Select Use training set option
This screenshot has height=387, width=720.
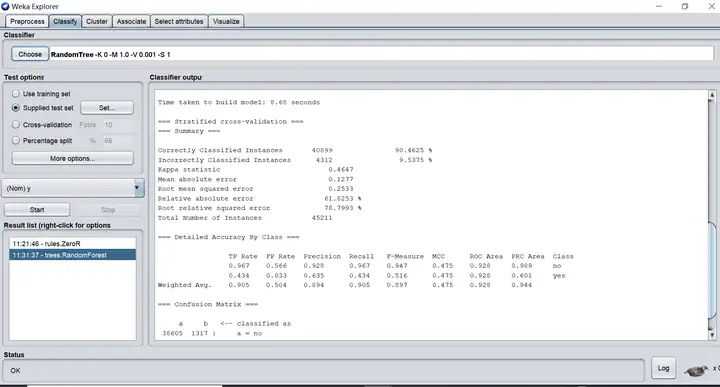[x=16, y=94]
